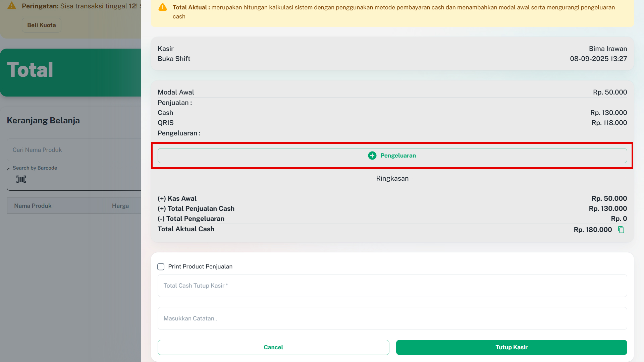
Task: Click the Masukkan Catatan notes field
Action: (392, 318)
